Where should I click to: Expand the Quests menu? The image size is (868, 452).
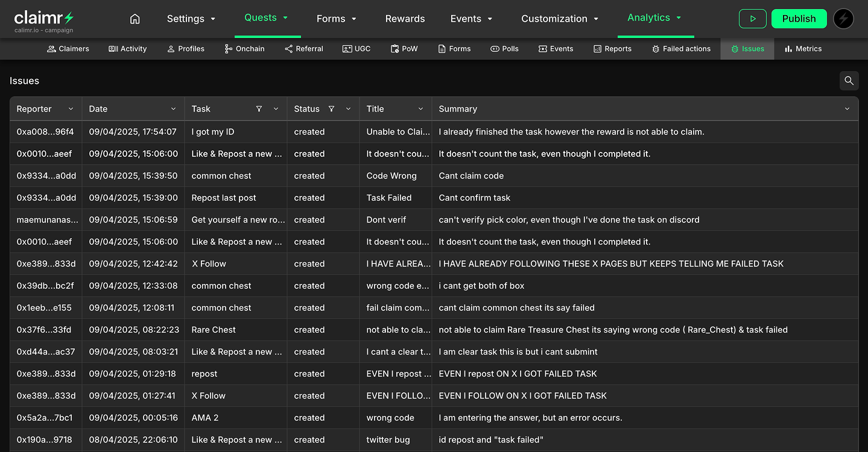267,18
